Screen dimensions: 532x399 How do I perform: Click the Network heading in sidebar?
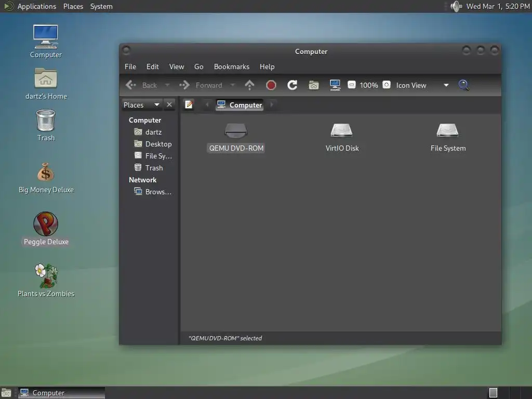click(142, 180)
